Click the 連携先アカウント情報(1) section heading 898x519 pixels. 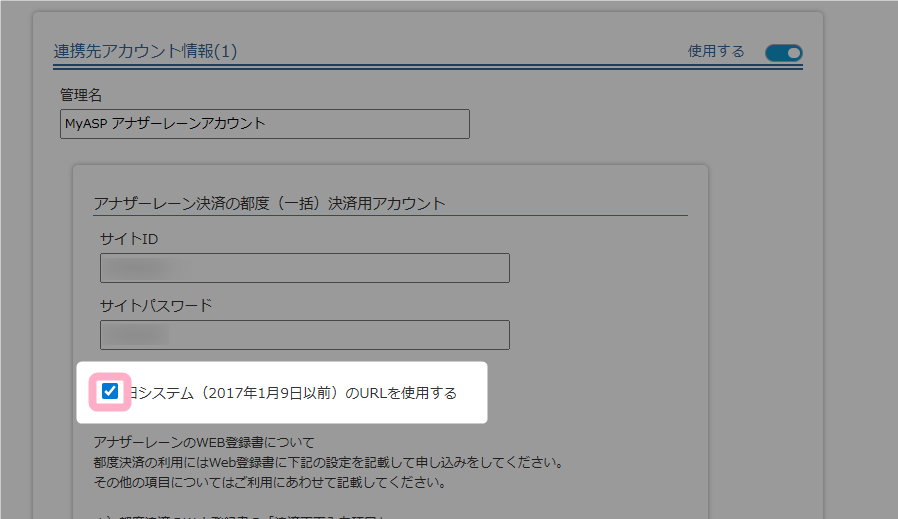tap(145, 51)
